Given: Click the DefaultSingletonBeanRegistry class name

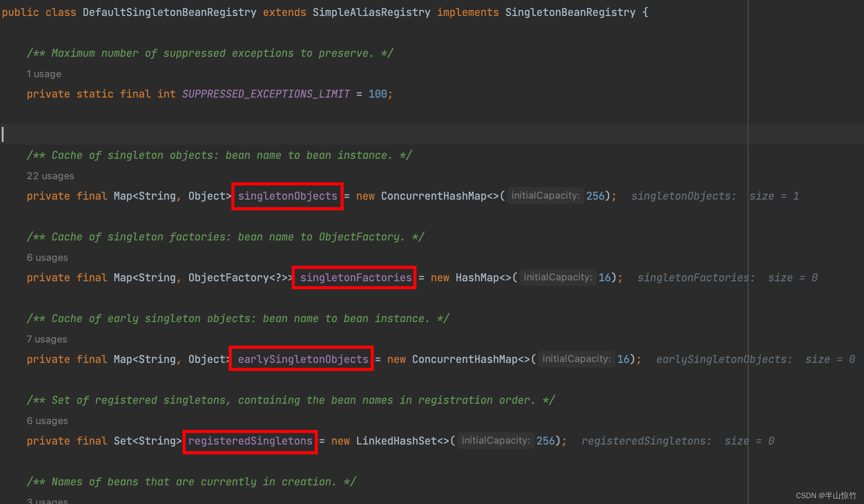Looking at the screenshot, I should coord(169,12).
